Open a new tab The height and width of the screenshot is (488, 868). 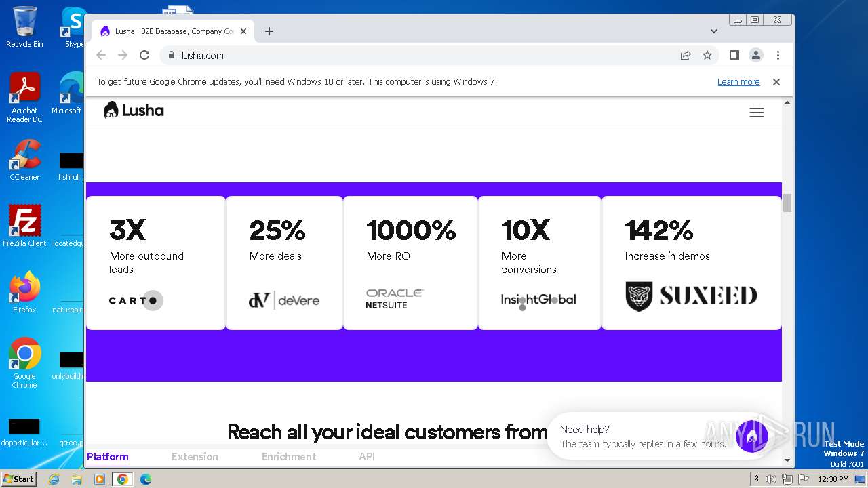[269, 31]
